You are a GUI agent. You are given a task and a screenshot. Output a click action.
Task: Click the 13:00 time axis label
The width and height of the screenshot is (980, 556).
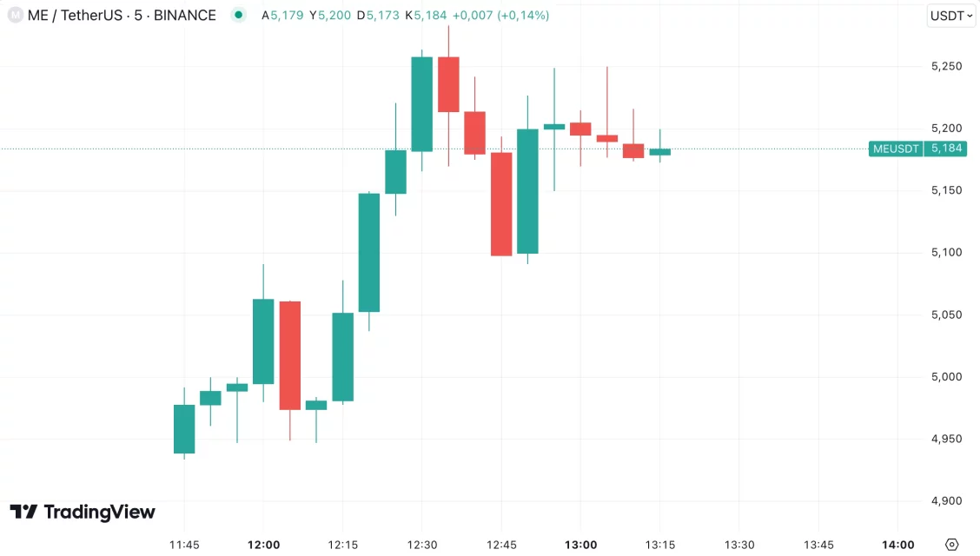tap(580, 545)
